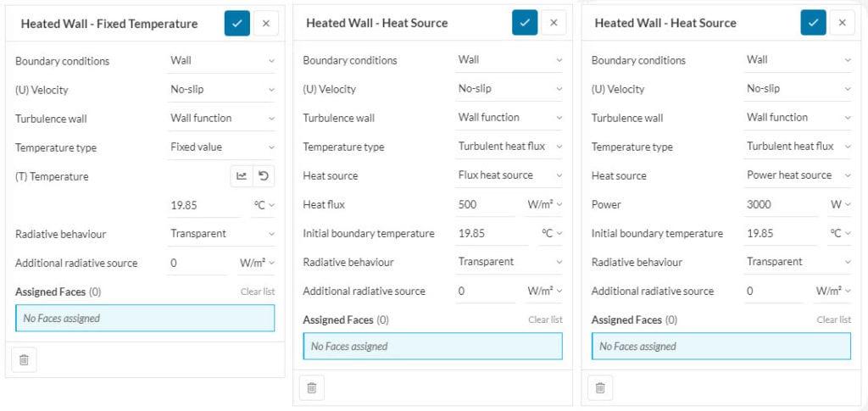Open the W/m² unit dropdown next to Heat flux

544,204
